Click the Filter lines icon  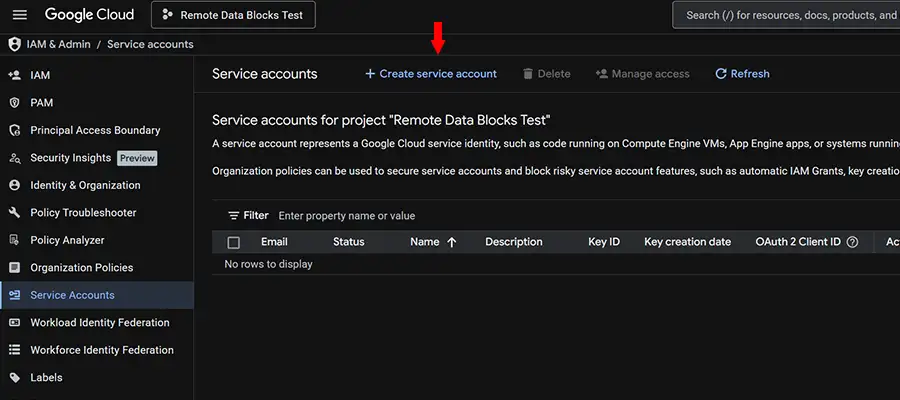pyautogui.click(x=234, y=216)
